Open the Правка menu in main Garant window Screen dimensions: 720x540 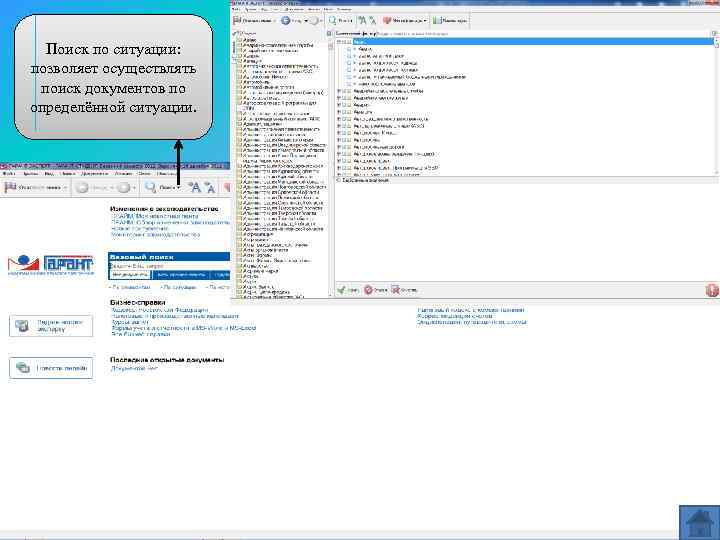30,174
